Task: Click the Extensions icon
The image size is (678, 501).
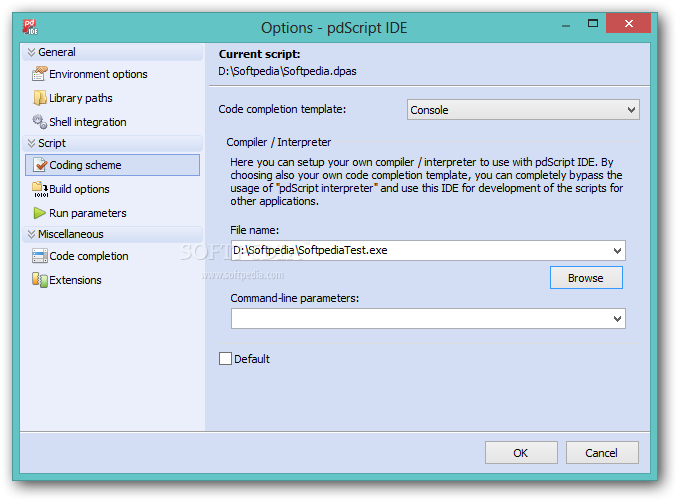Action: click(x=39, y=280)
